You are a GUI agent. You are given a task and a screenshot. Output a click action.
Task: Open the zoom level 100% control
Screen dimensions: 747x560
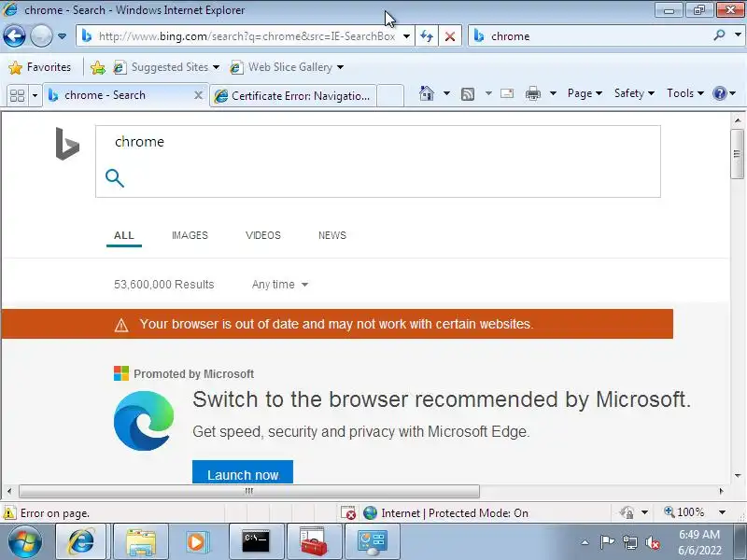coord(694,512)
